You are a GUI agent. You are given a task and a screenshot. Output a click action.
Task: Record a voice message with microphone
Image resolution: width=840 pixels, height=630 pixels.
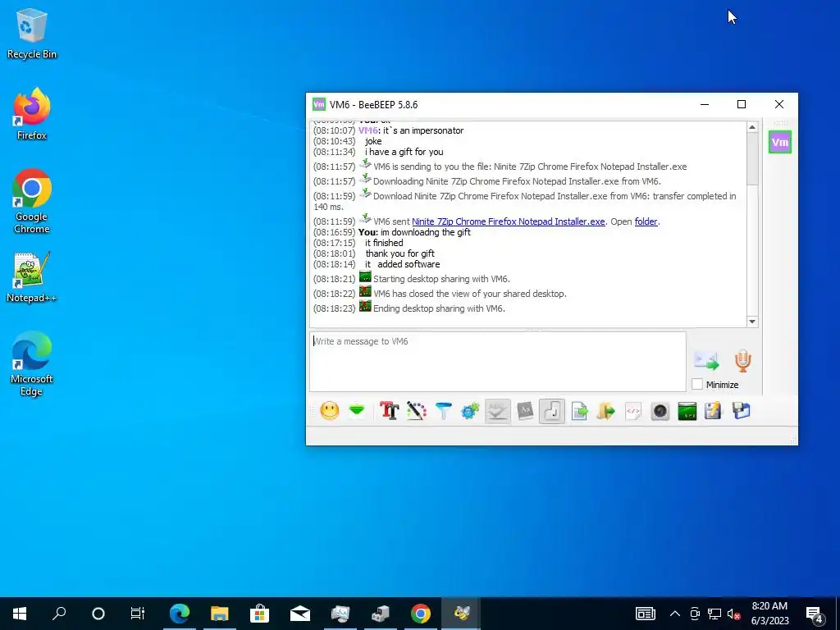coord(742,361)
